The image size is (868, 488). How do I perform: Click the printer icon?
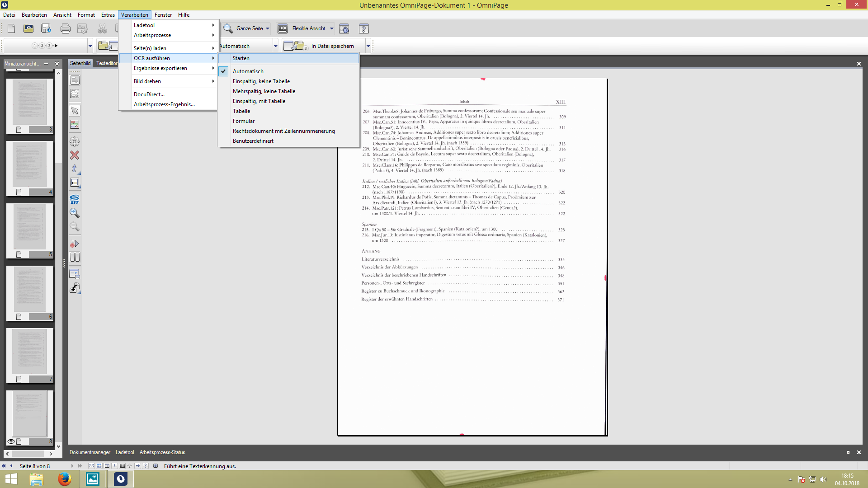66,28
